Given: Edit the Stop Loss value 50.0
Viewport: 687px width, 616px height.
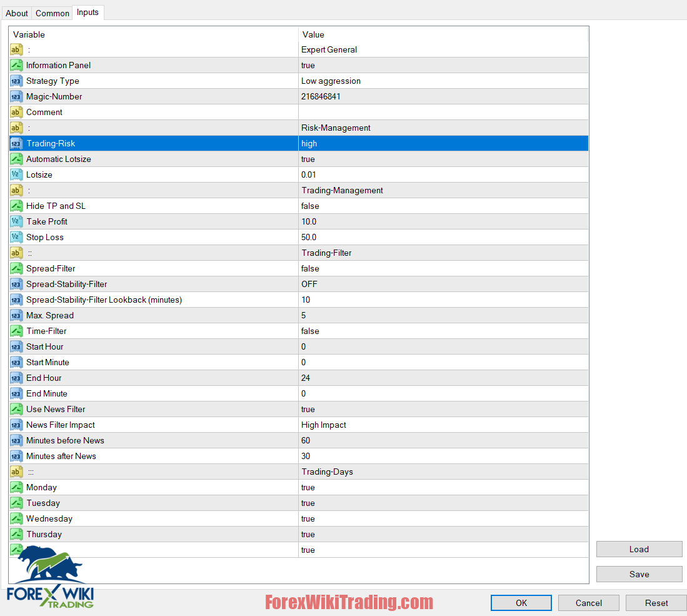Looking at the screenshot, I should coord(443,237).
